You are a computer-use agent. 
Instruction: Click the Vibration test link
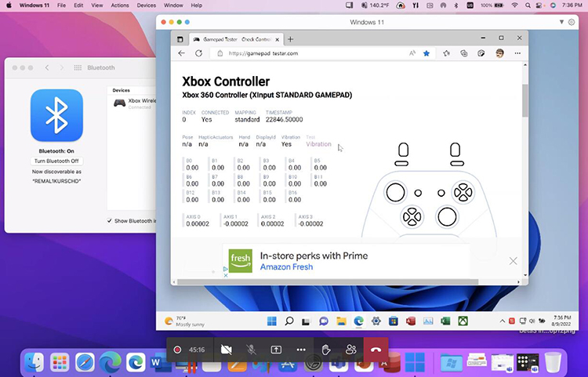(x=318, y=144)
